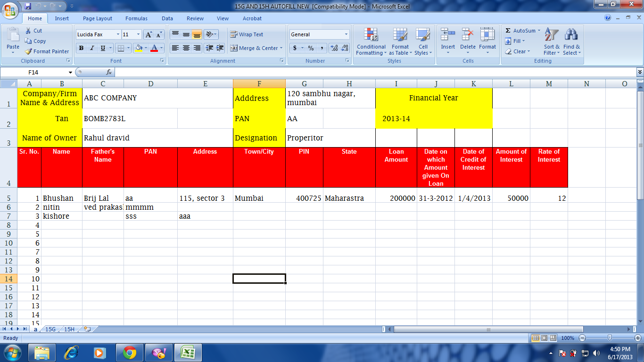Click the zoom slider handle
The width and height of the screenshot is (644, 362).
[610, 338]
